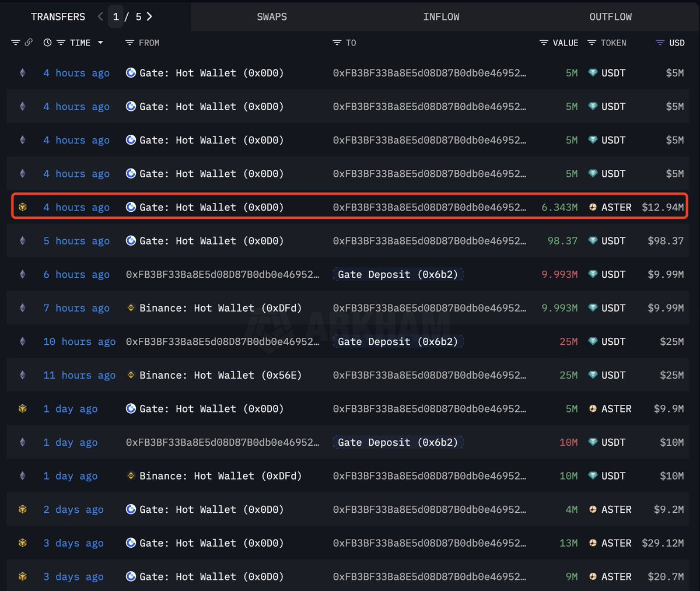Open Binance: Hot Wallet (0xDFd) in 7 hours row
700x591 pixels.
pos(220,308)
